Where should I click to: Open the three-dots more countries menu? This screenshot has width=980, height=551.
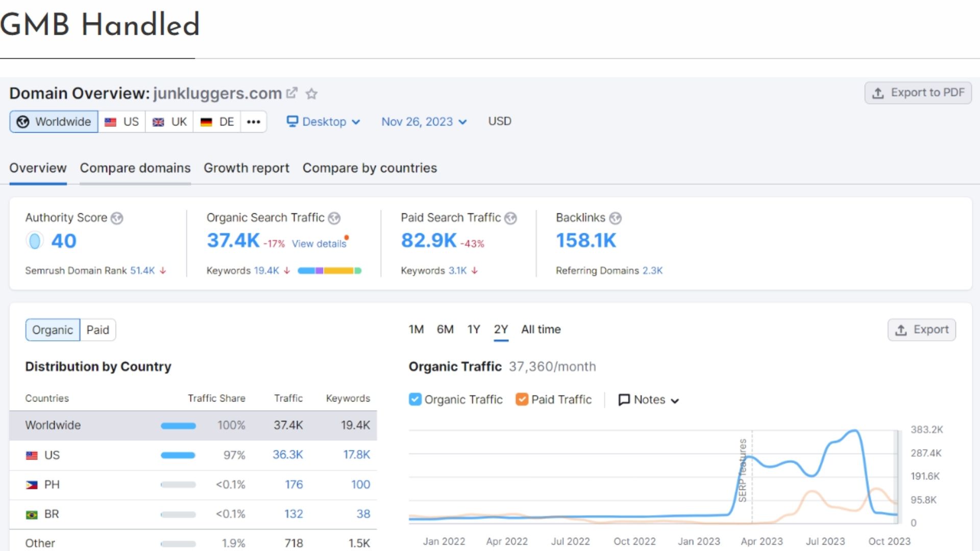pyautogui.click(x=253, y=122)
